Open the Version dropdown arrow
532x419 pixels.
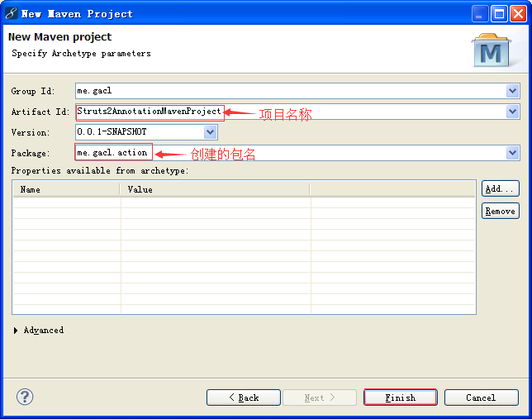tap(211, 132)
